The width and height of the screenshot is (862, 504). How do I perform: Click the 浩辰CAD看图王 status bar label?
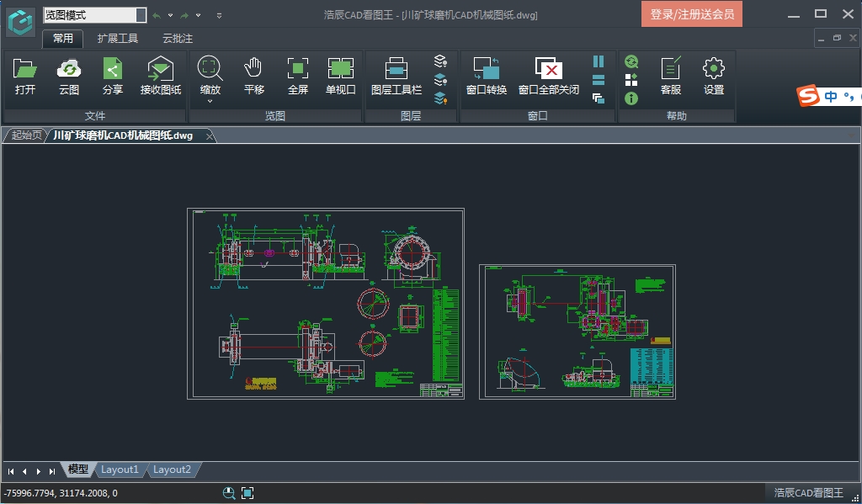click(x=808, y=493)
